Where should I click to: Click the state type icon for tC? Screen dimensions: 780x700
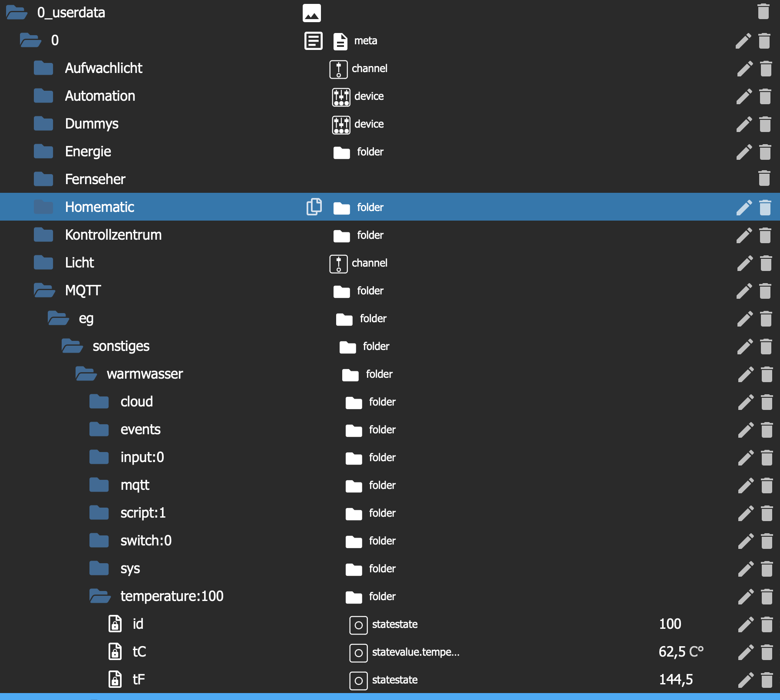[359, 653]
